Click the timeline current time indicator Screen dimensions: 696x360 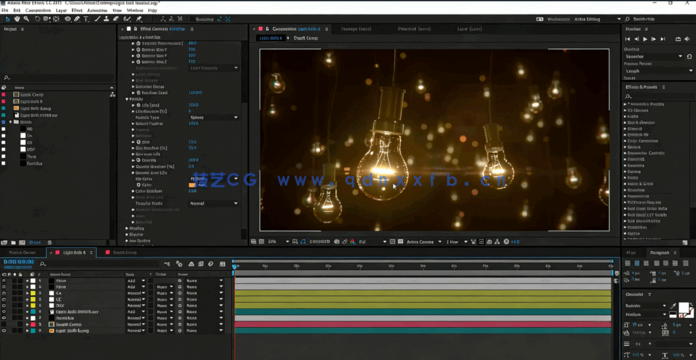[x=235, y=266]
